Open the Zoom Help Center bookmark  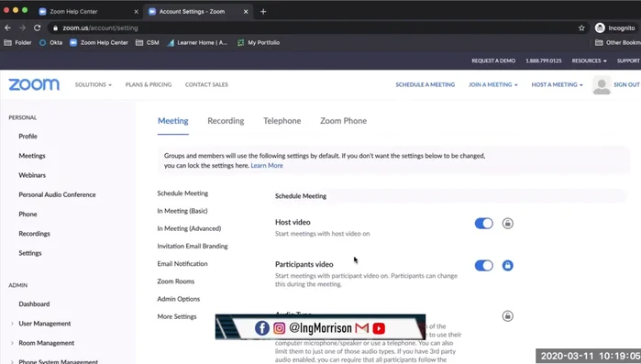click(99, 42)
